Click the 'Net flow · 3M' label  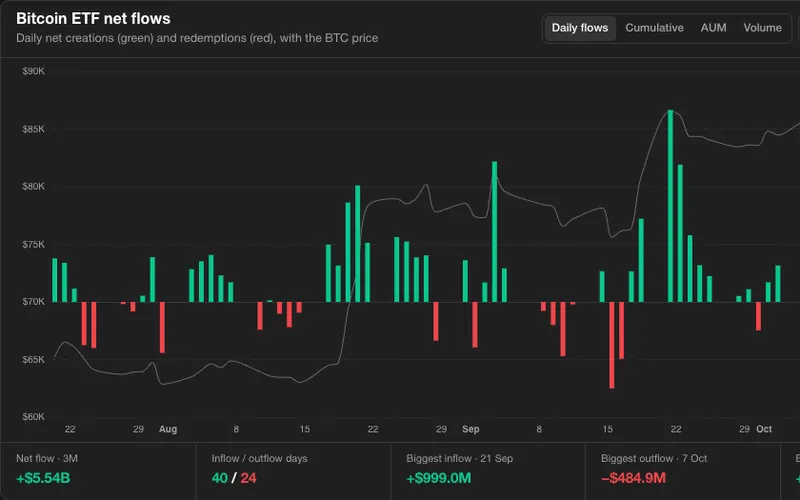click(47, 458)
